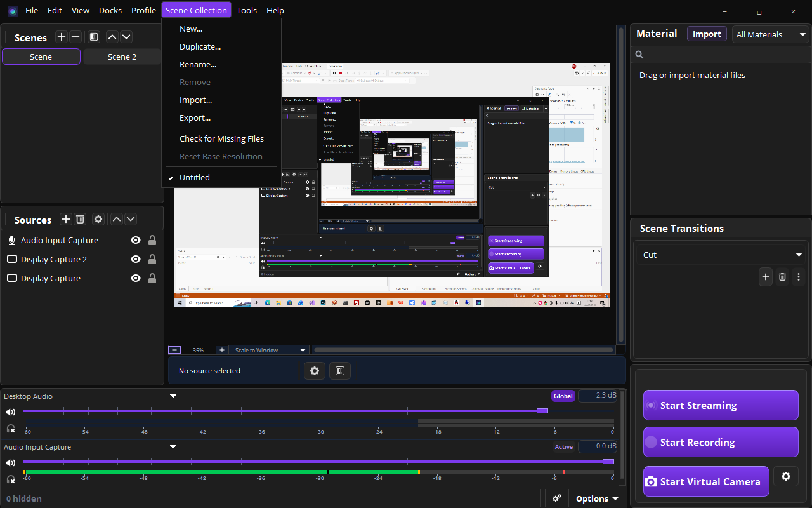Mute Audio Input Capture speaker icon
812x508 pixels.
point(11,462)
